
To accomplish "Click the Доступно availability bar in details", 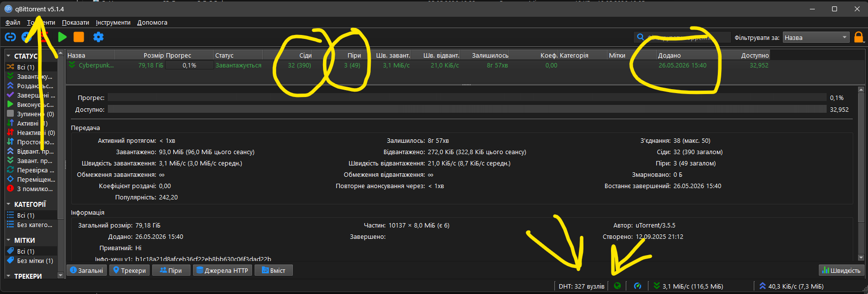I will point(467,109).
